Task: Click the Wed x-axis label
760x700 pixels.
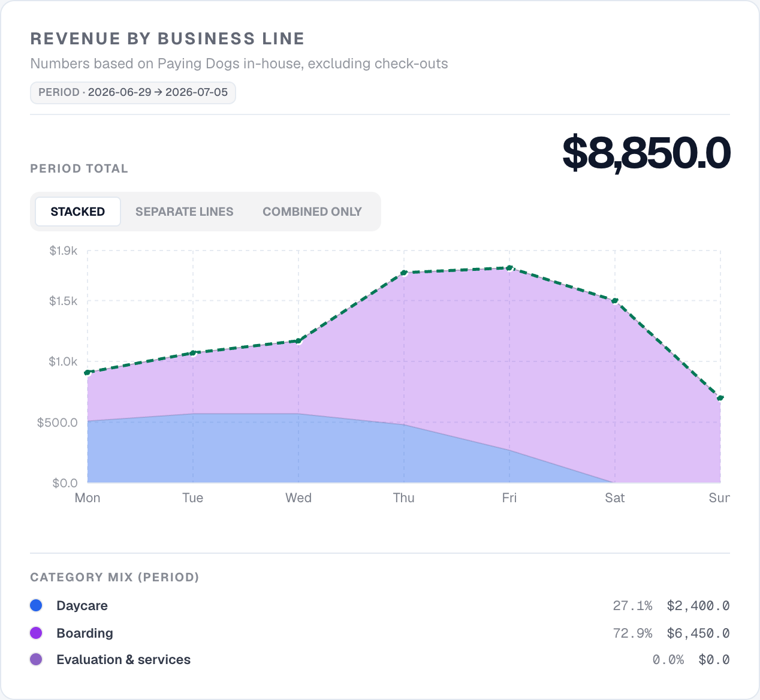Action: click(298, 498)
